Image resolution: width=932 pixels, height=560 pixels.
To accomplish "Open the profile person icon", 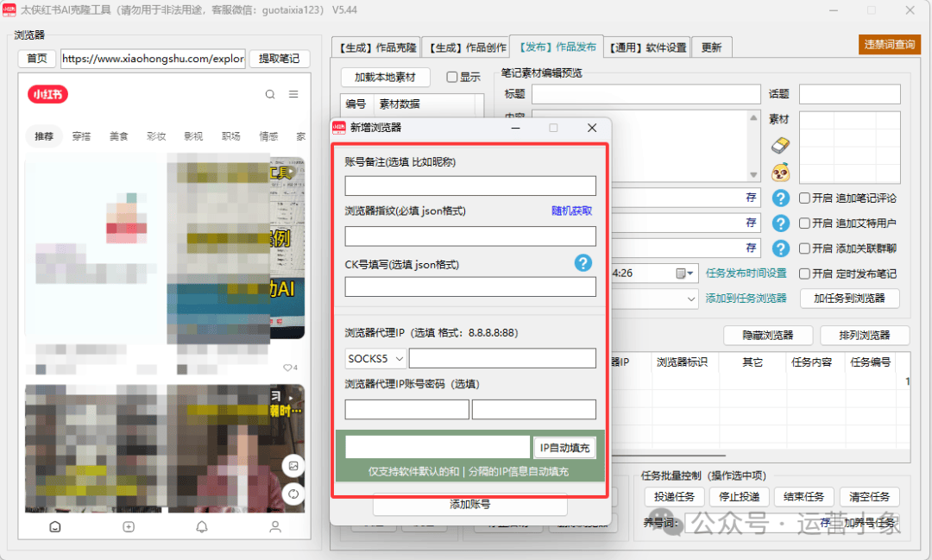I will tap(275, 526).
